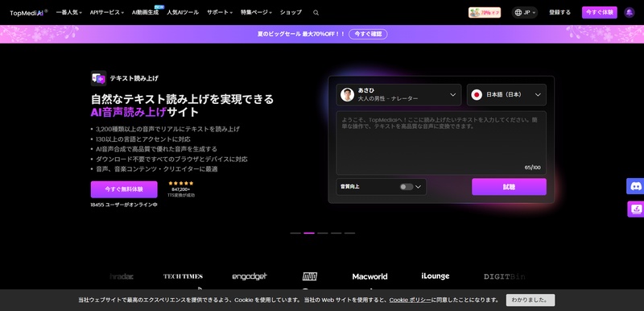Toggle the 音質向上 switch
Screen dimensions: 644x311
coord(407,187)
